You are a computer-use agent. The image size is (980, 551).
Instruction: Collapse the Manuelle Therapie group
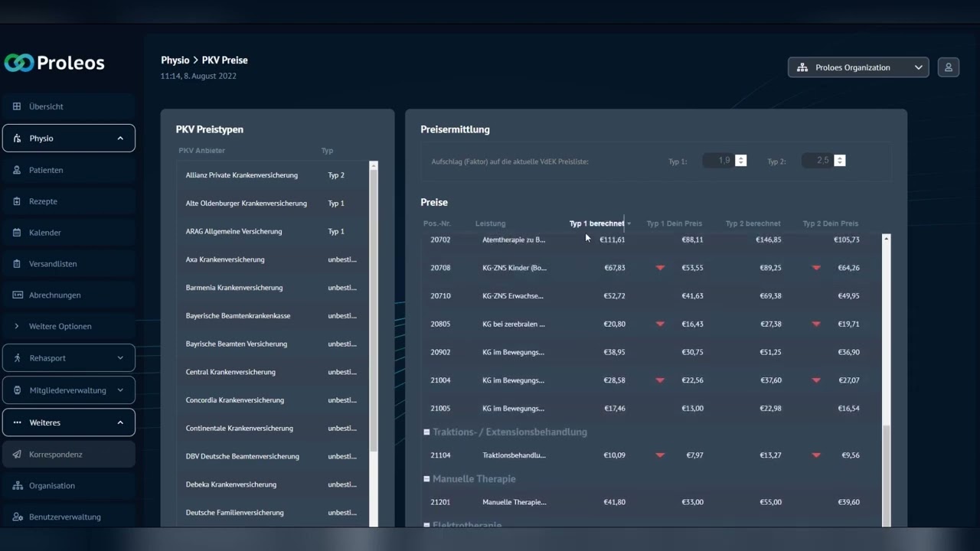coord(426,479)
